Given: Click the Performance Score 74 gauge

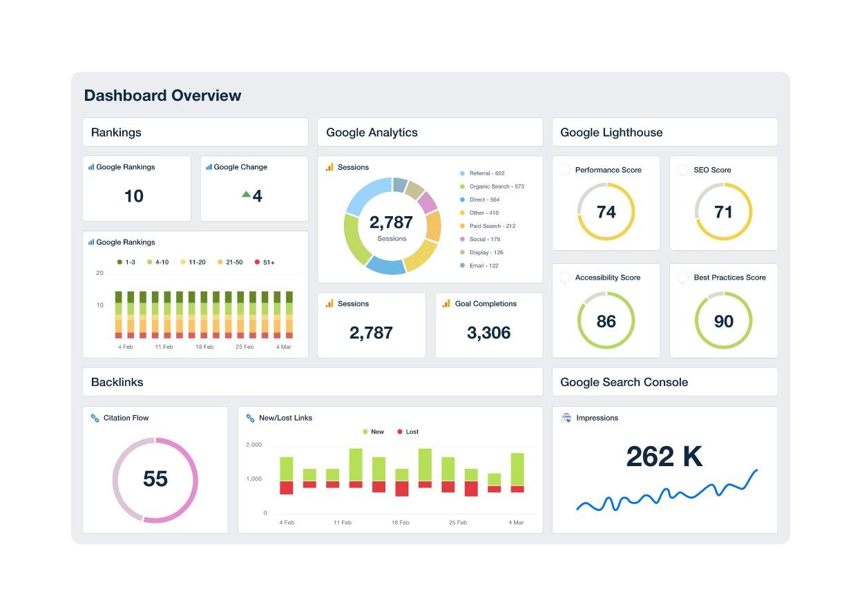Looking at the screenshot, I should click(606, 211).
